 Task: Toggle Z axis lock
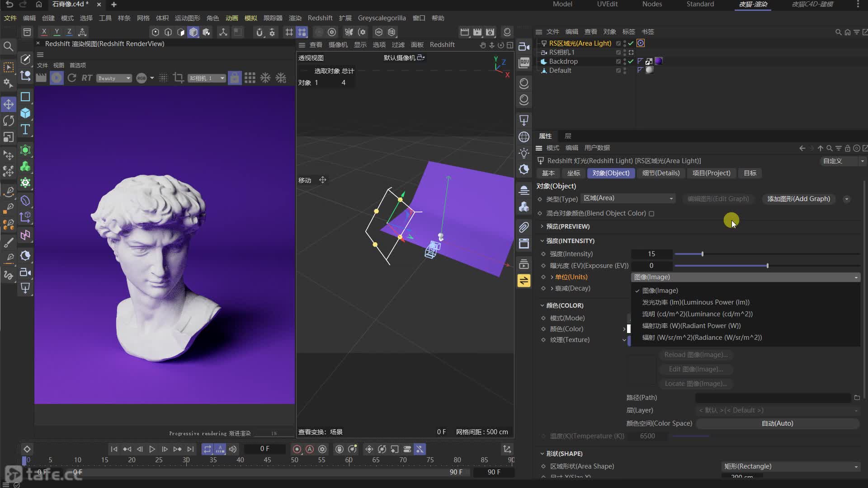point(69,32)
